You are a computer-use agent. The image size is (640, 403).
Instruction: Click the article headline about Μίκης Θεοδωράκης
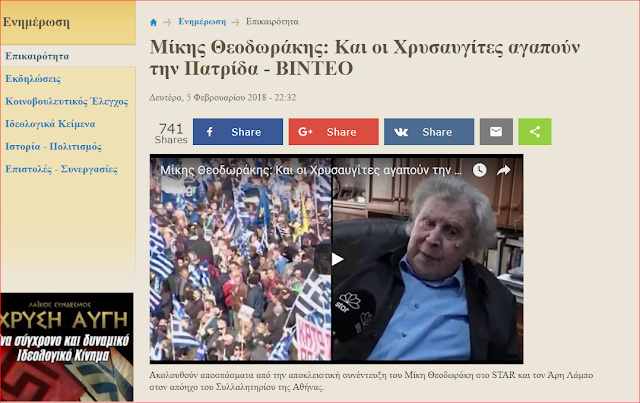[364, 58]
